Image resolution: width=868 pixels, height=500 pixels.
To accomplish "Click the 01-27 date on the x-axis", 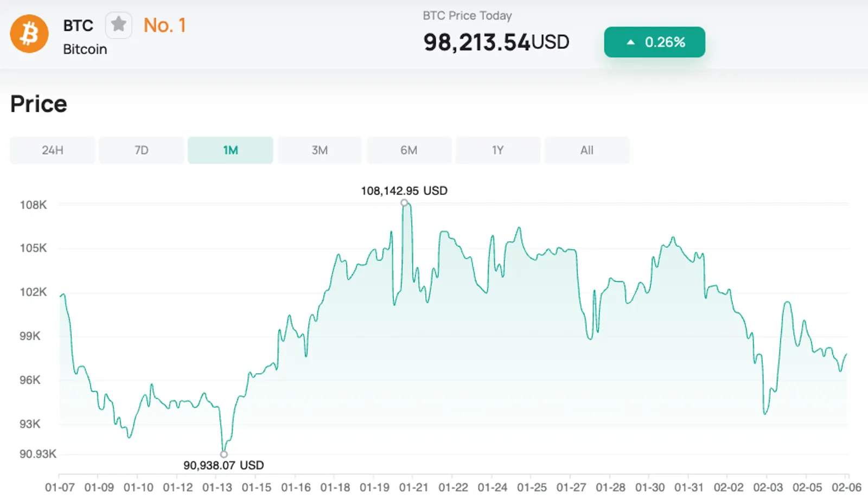I will click(x=571, y=488).
